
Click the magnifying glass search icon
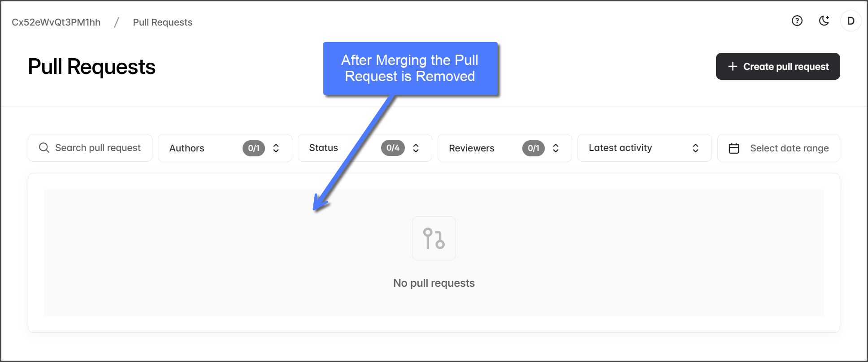(44, 148)
